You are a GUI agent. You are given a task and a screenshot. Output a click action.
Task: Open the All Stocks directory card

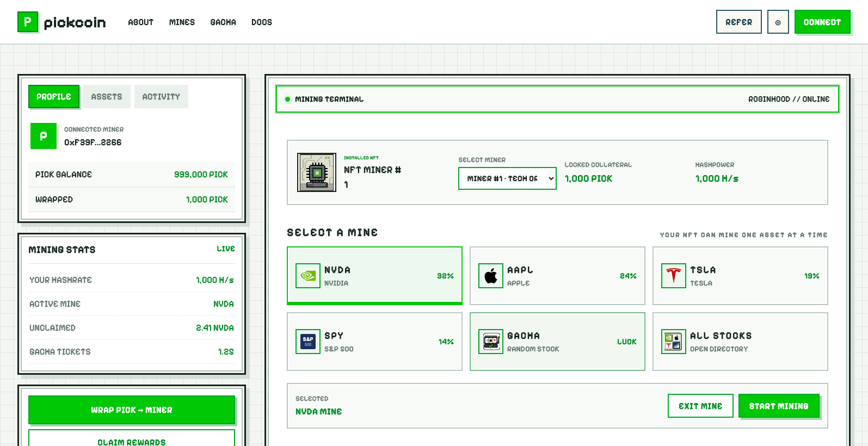point(740,342)
